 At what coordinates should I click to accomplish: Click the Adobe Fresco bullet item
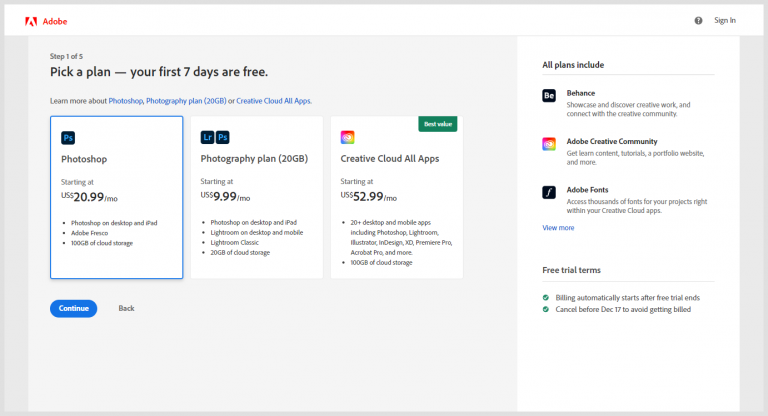pos(90,233)
